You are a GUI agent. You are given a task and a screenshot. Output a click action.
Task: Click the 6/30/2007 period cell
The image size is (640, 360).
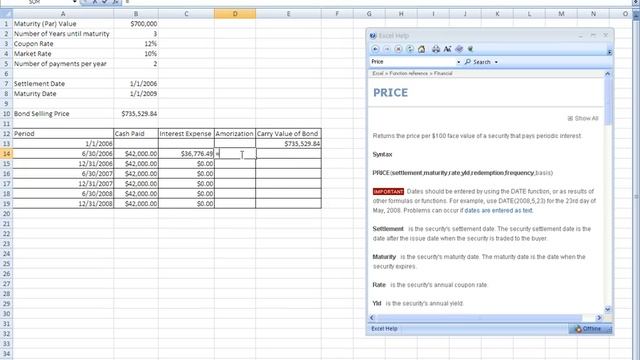click(x=63, y=173)
